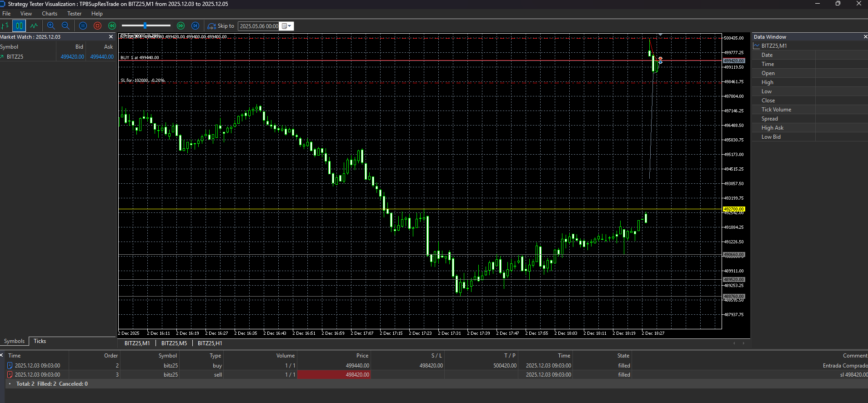Click the T / P column header
This screenshot has height=403, width=868.
point(510,356)
